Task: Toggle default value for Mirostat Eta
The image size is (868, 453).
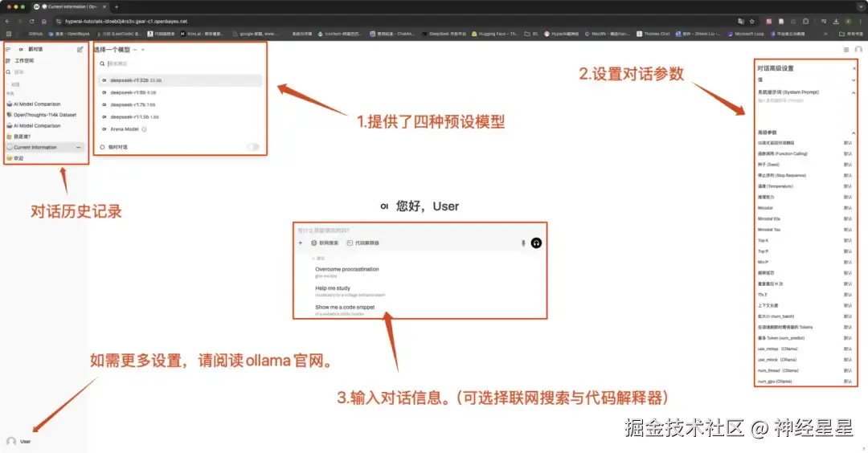Action: pos(848,219)
